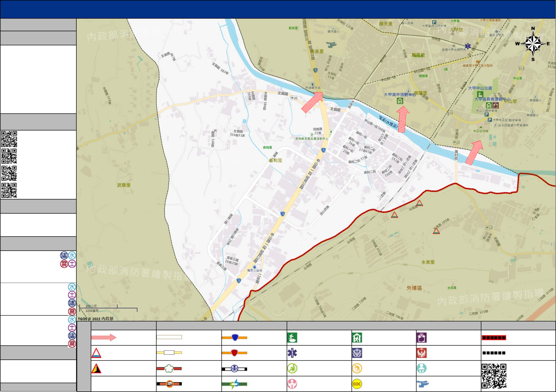
Task: Click the 大甲分局警備隊 label
Action: pos(490,20)
